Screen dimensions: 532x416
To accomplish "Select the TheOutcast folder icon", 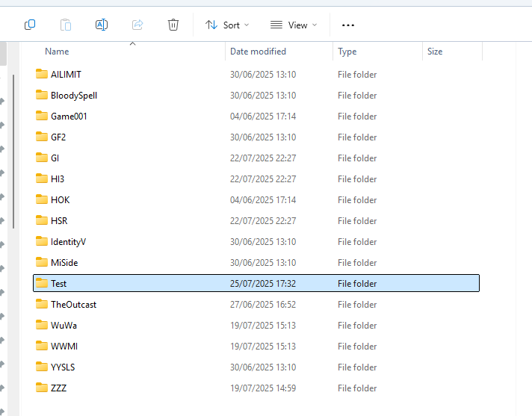I will pyautogui.click(x=42, y=304).
